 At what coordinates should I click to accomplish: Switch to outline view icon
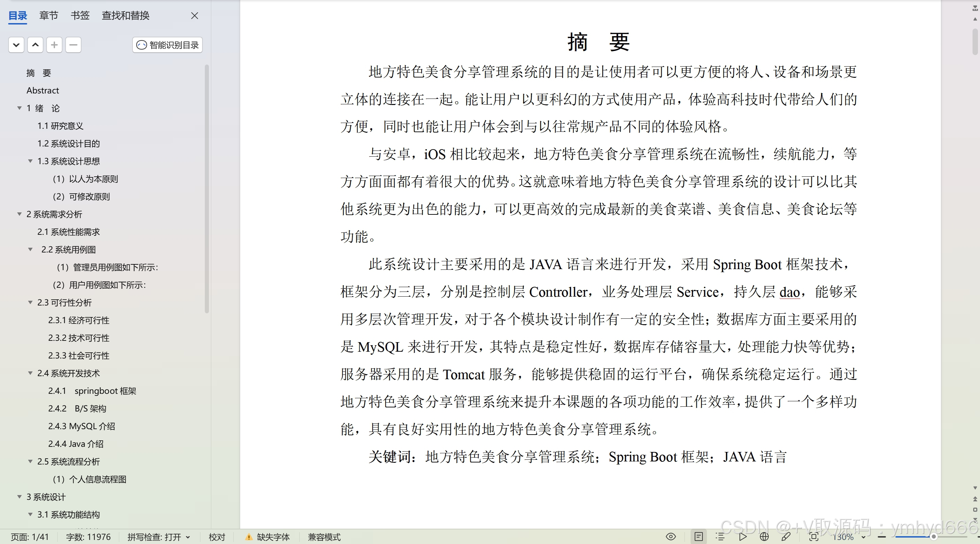[720, 537]
